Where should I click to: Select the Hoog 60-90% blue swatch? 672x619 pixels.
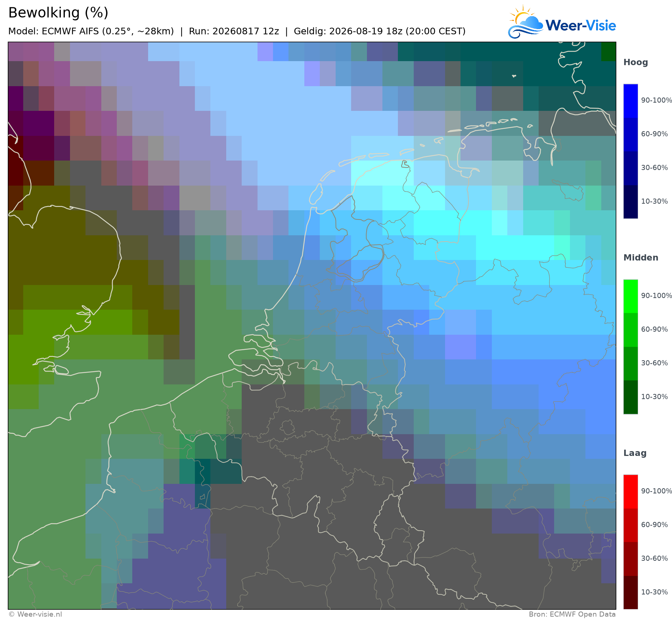pyautogui.click(x=630, y=134)
